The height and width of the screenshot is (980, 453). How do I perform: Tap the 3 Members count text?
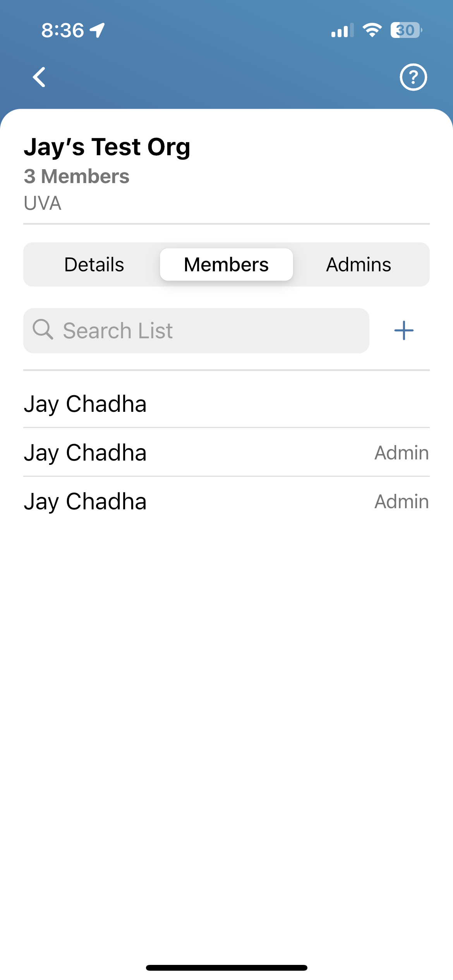coord(77,176)
